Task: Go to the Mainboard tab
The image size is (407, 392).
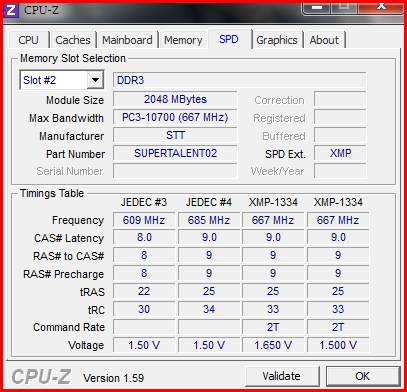Action: [x=127, y=40]
